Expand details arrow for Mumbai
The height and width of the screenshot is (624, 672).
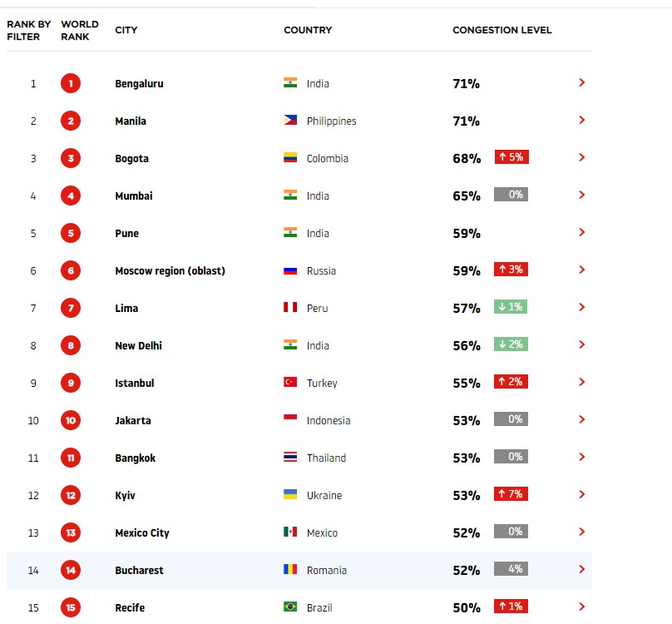pyautogui.click(x=581, y=196)
